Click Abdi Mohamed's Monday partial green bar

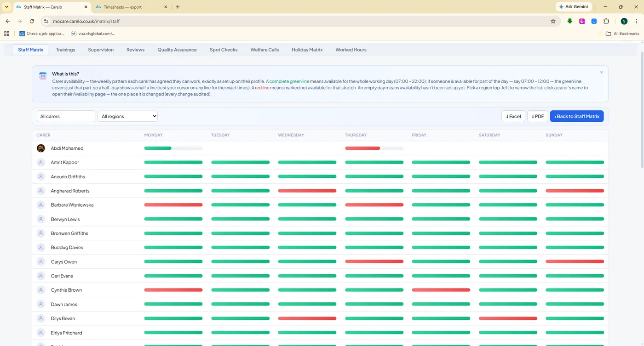(x=158, y=148)
